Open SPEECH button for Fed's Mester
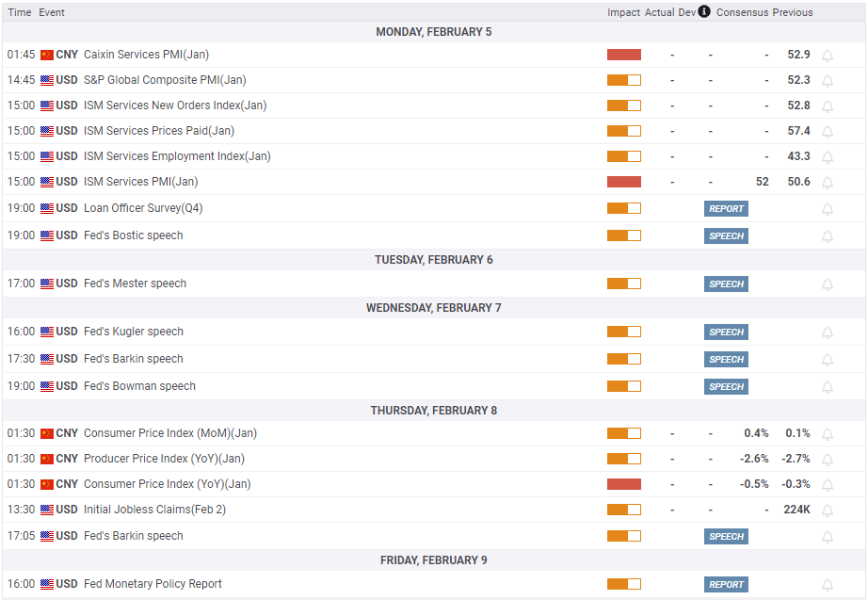868x600 pixels. click(726, 284)
